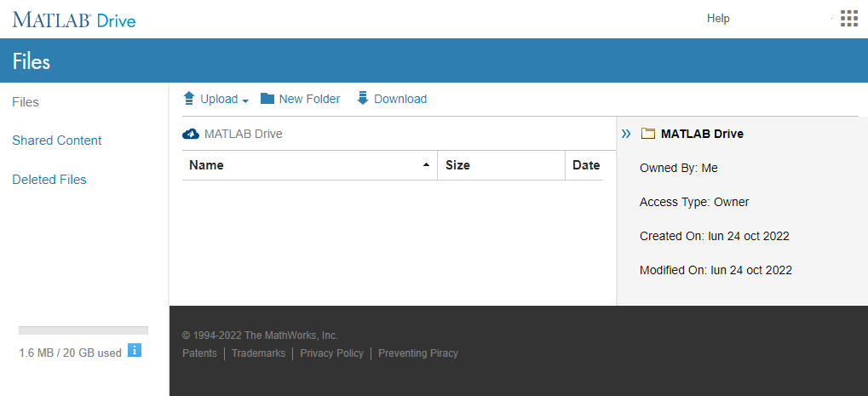Collapse the details panel with double chevron
Viewport: 868px width, 396px height.
click(626, 134)
